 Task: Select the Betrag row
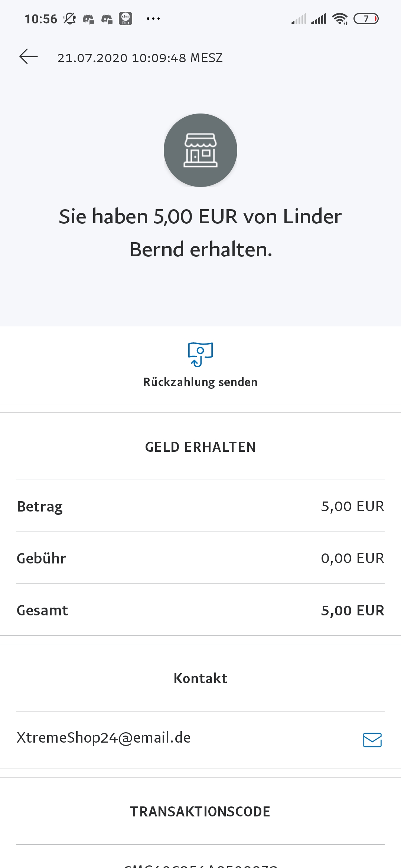pyautogui.click(x=200, y=506)
